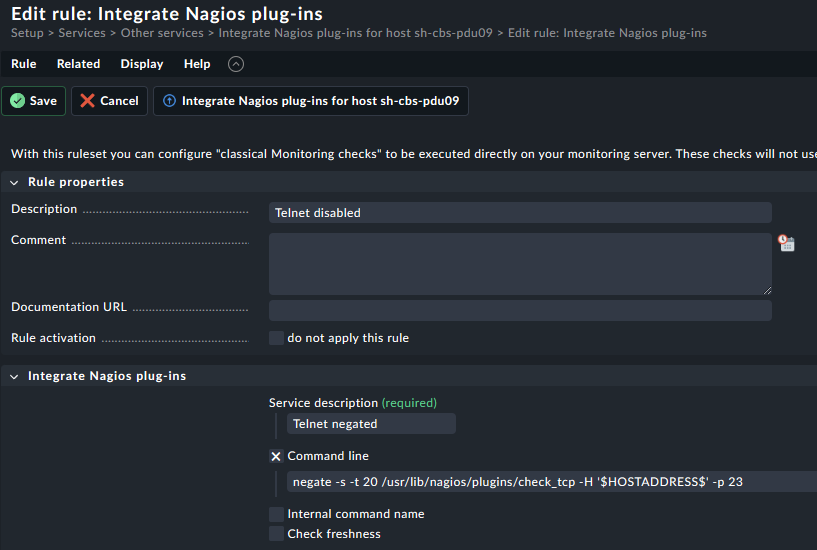Image resolution: width=817 pixels, height=550 pixels.
Task: Grab the Comment text area resize handle
Action: point(768,291)
